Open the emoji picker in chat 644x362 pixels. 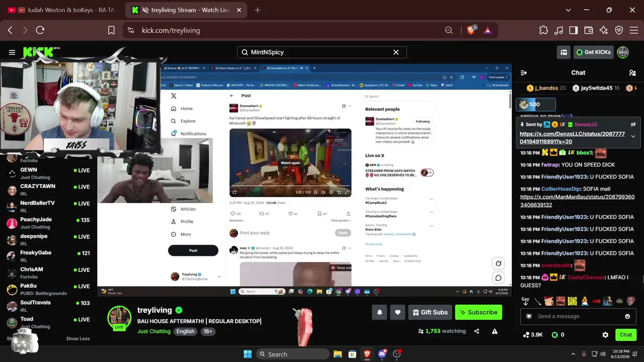pyautogui.click(x=627, y=316)
